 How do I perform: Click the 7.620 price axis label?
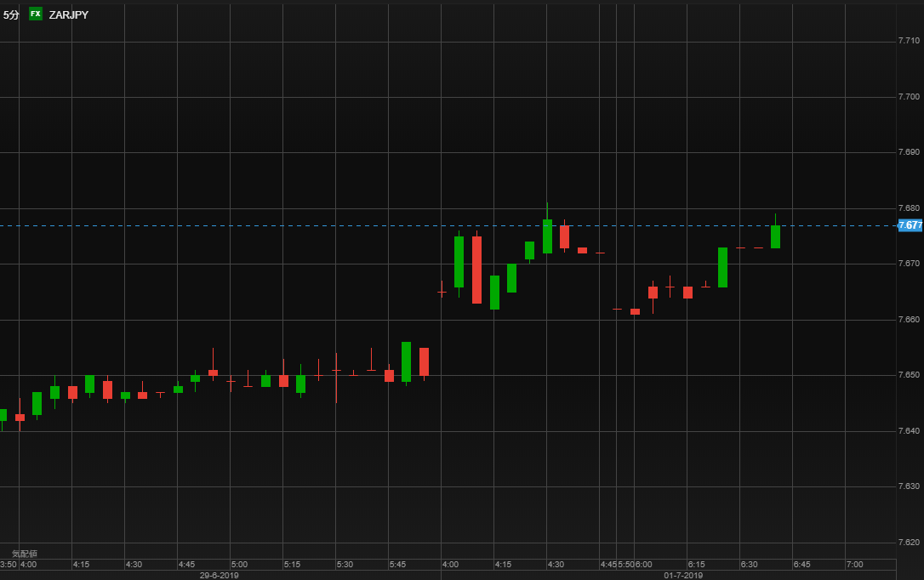[x=909, y=543]
